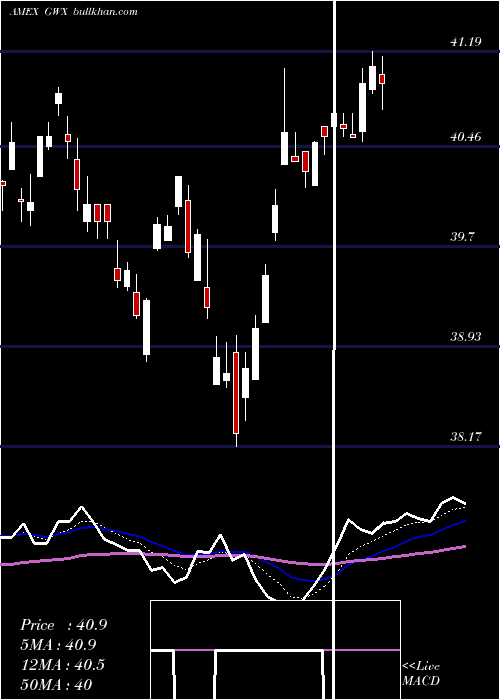The image size is (500, 700).
Task: Click the 50MA : 40 readout
Action: [x=56, y=684]
